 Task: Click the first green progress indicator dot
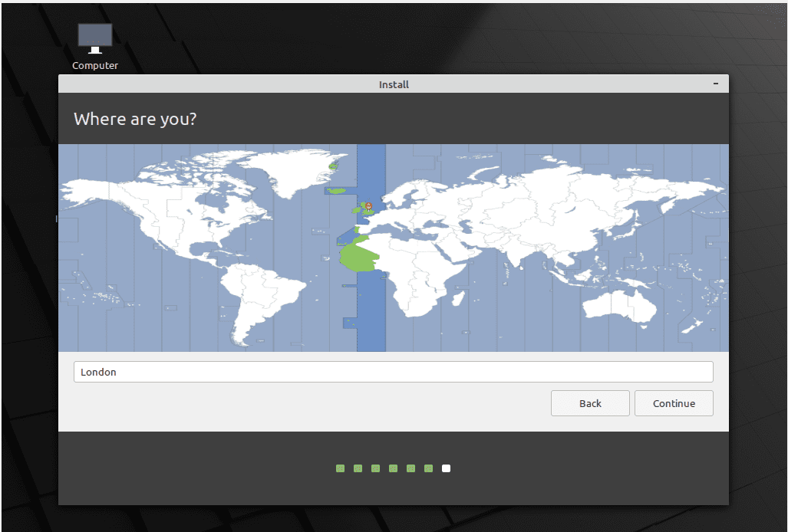point(340,468)
